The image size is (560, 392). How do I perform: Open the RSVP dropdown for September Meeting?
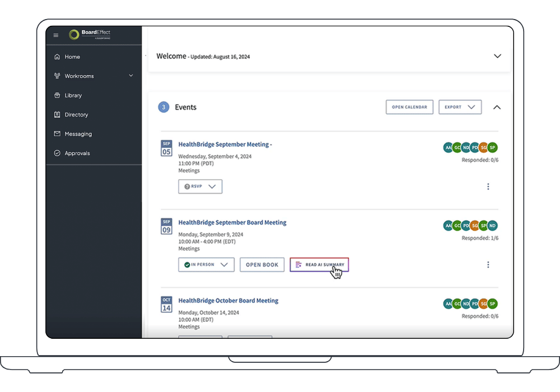click(x=200, y=186)
